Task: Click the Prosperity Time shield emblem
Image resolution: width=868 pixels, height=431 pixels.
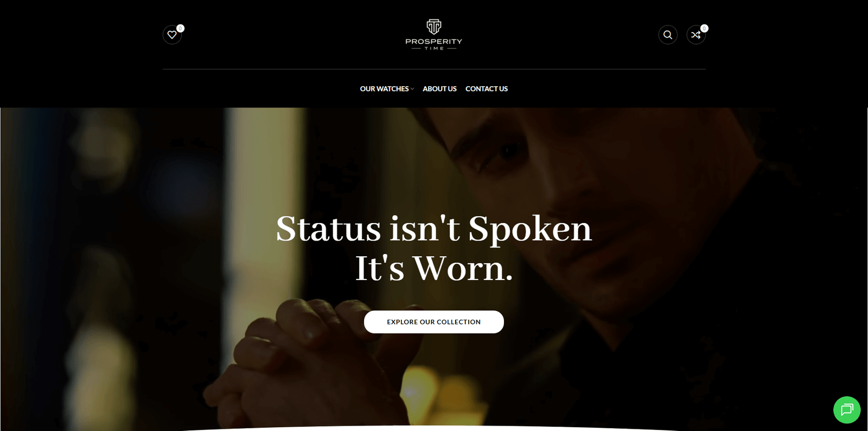Action: click(434, 27)
